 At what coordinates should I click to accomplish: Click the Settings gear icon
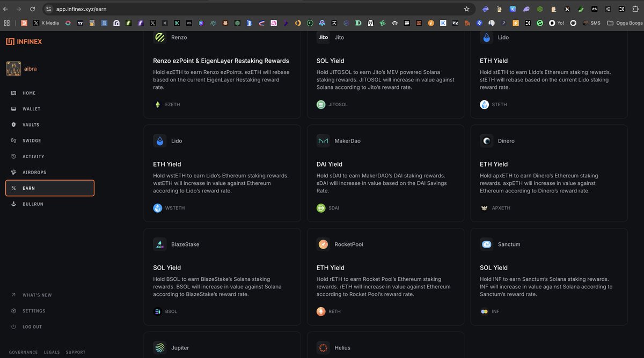(13, 311)
